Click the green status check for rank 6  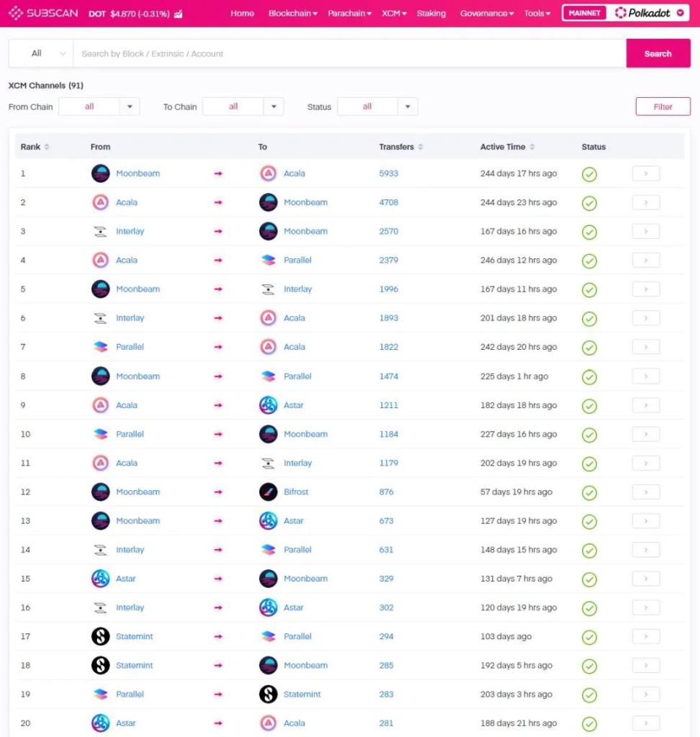click(x=589, y=319)
